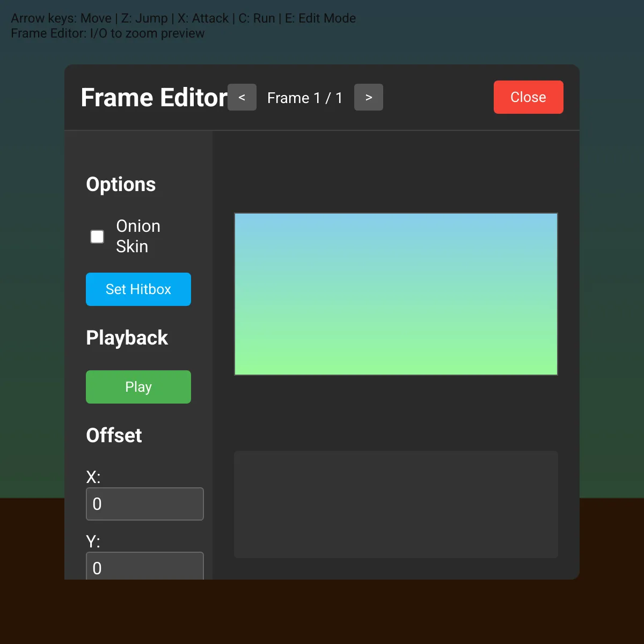Click the Frame Editor title
Viewport: 644px width, 644px height.
(x=154, y=98)
